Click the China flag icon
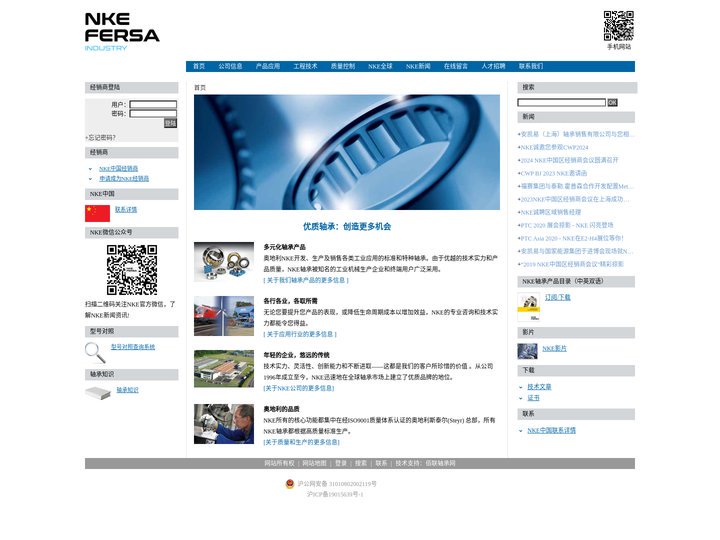 97,214
